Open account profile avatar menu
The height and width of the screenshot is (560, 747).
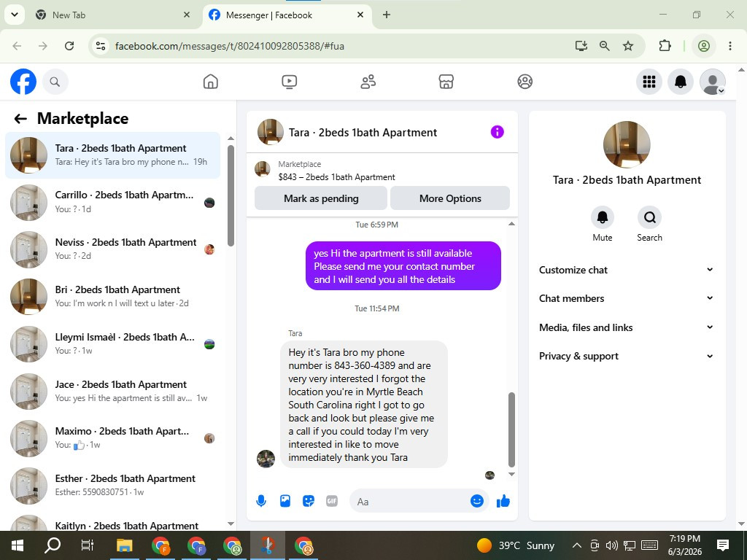click(x=712, y=82)
